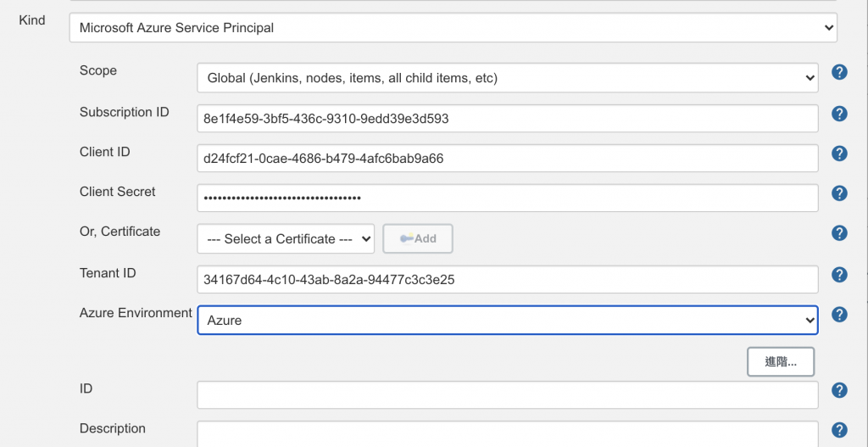Viewport: 868px width, 447px height.
Task: Show help for Description field
Action: pyautogui.click(x=839, y=430)
